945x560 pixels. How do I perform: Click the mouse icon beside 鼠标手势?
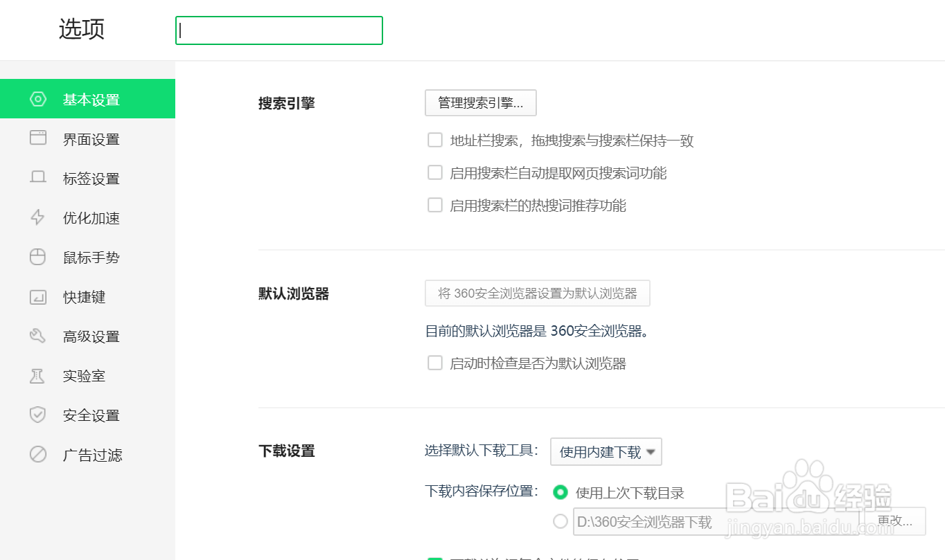[37, 257]
